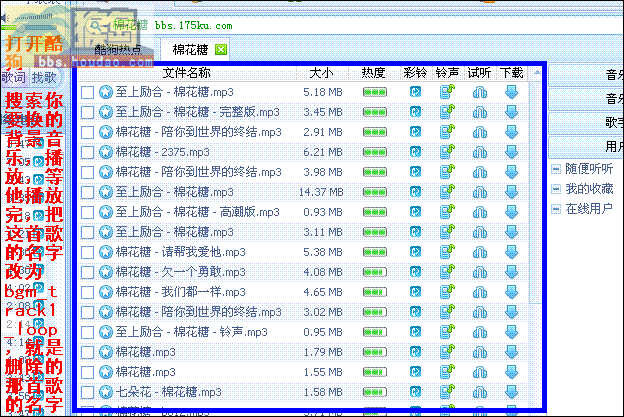This screenshot has width=624, height=417.
Task: Download 棉花糖 - 欠一个勇敢.mp3
Action: point(511,272)
